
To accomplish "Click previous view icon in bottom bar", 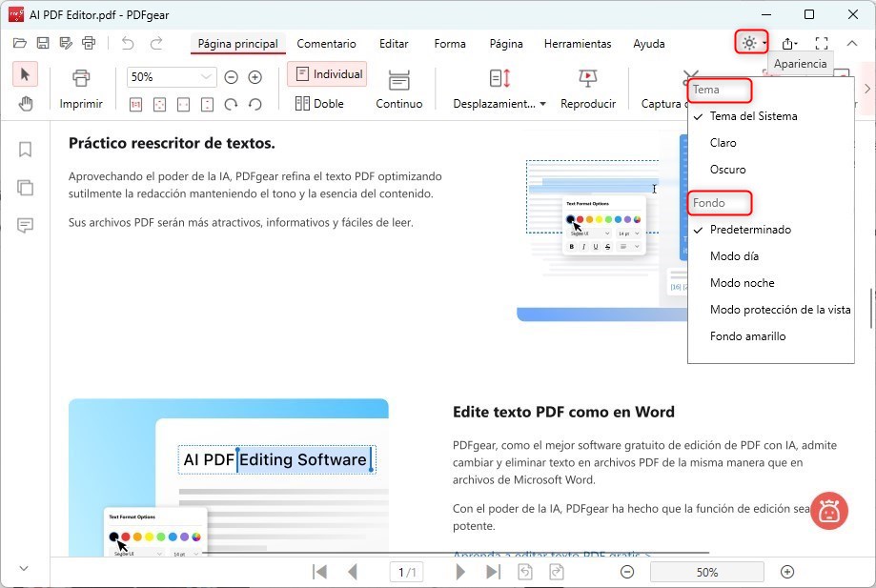I will [525, 572].
